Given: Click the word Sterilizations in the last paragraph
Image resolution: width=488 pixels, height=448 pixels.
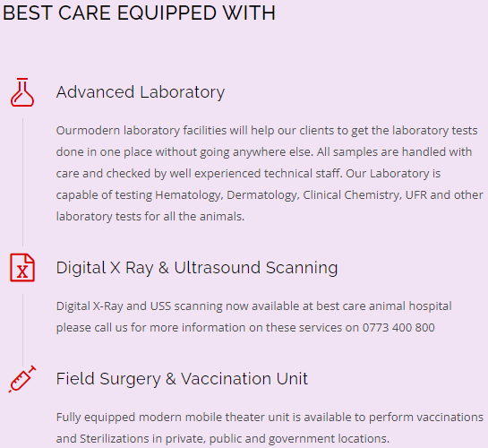Looking at the screenshot, I should (x=115, y=439).
